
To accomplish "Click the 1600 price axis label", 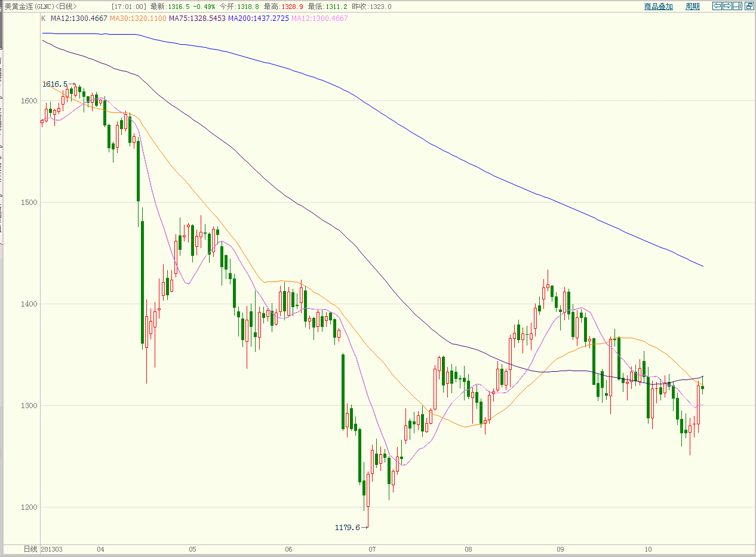I will 29,101.
